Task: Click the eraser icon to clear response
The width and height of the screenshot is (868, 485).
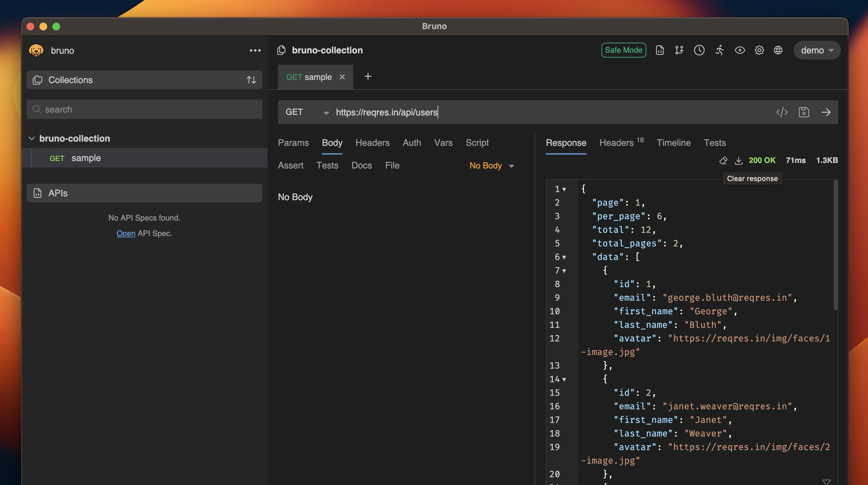Action: pos(723,160)
